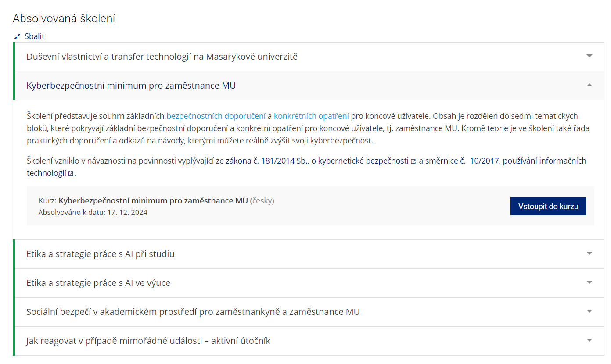Expand Etika a strategie AI při studiu arrow

589,253
